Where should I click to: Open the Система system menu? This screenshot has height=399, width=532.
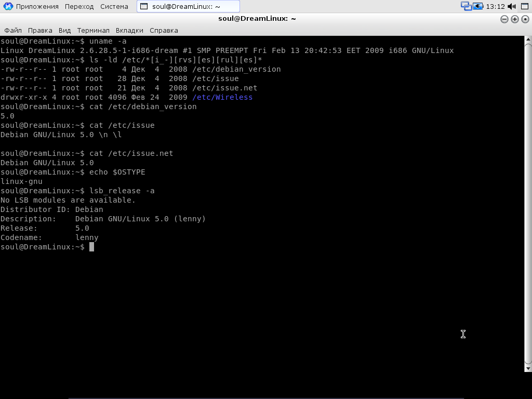point(114,6)
